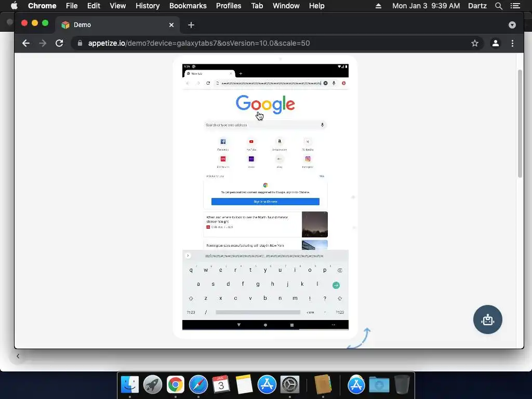Tap the right shift key on keyboard
532x399 pixels.
340,299
